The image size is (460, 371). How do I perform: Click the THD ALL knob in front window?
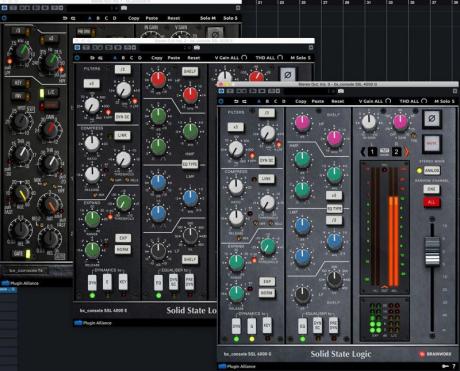(x=424, y=101)
